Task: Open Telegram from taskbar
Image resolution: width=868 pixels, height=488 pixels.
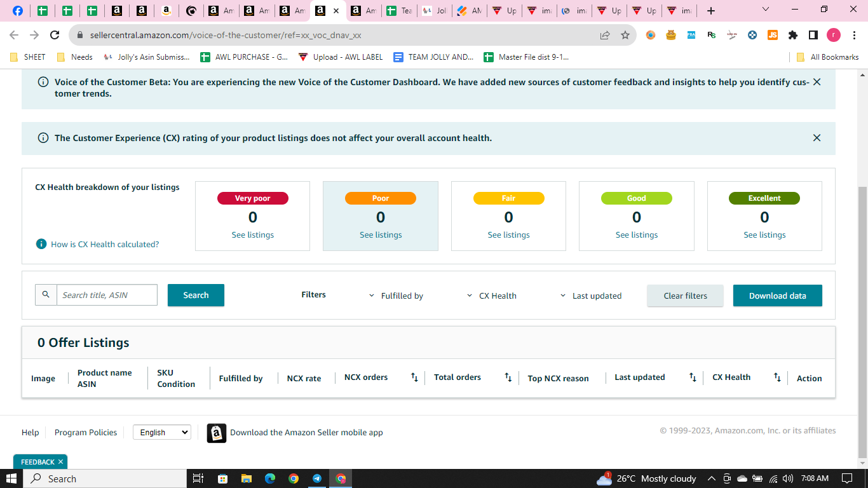Action: click(317, 478)
